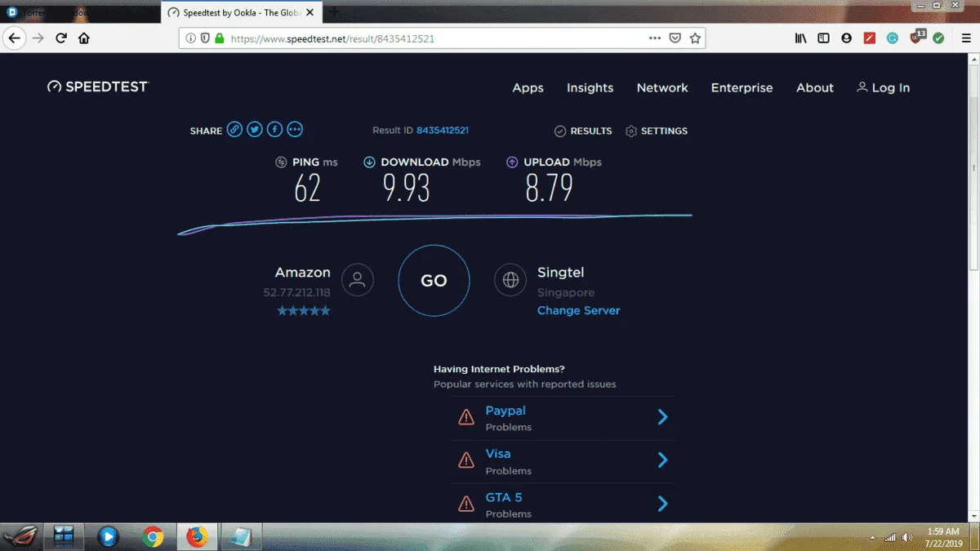
Task: Open Google Chrome from taskbar
Action: click(152, 536)
